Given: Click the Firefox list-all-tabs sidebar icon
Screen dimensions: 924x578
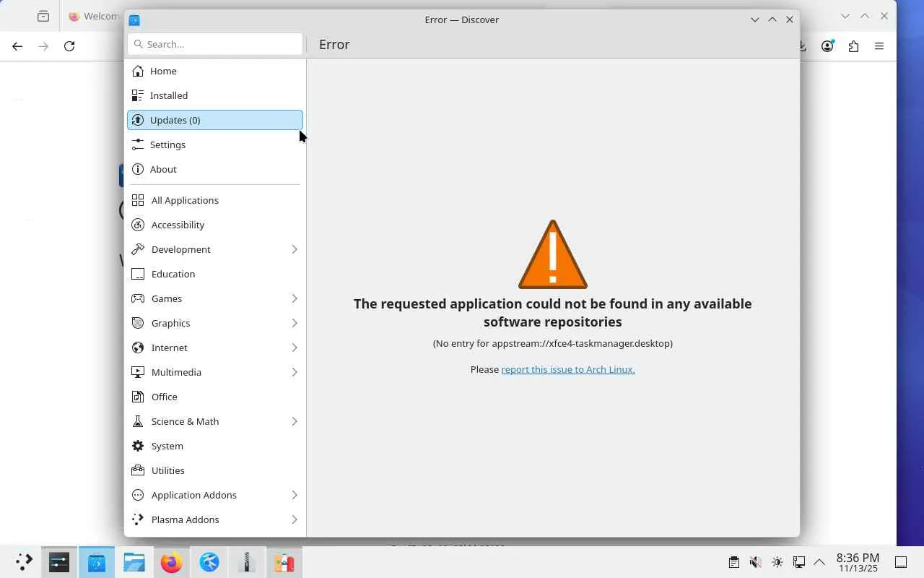Looking at the screenshot, I should click(43, 16).
